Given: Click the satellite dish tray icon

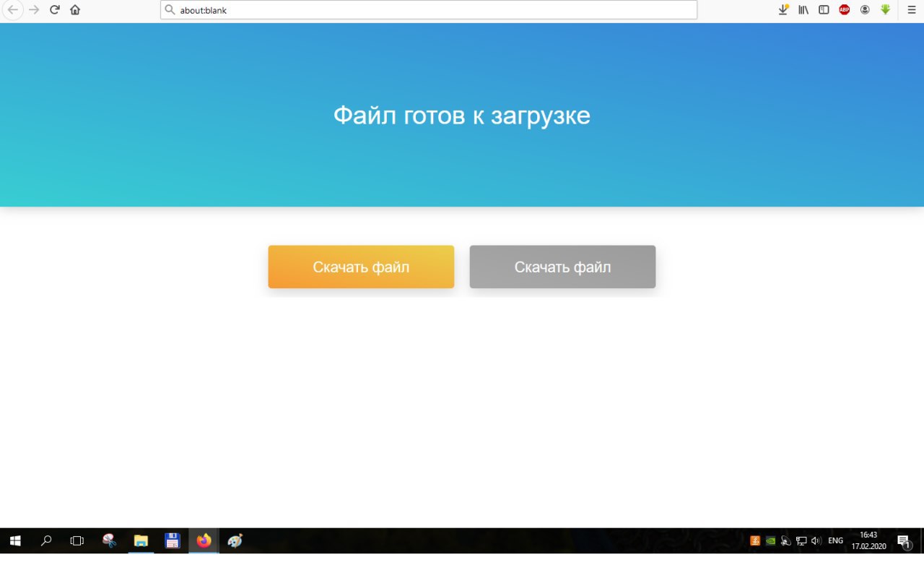Looking at the screenshot, I should [785, 540].
